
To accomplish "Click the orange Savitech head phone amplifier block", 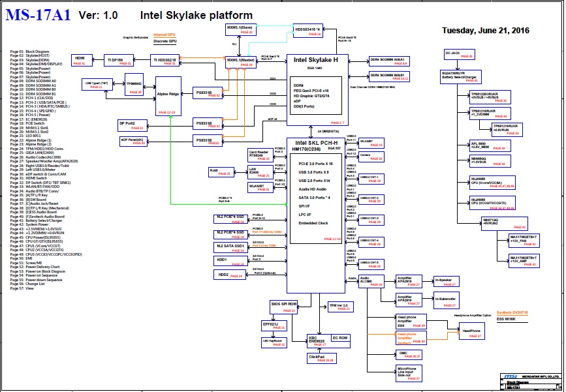I will (411, 338).
